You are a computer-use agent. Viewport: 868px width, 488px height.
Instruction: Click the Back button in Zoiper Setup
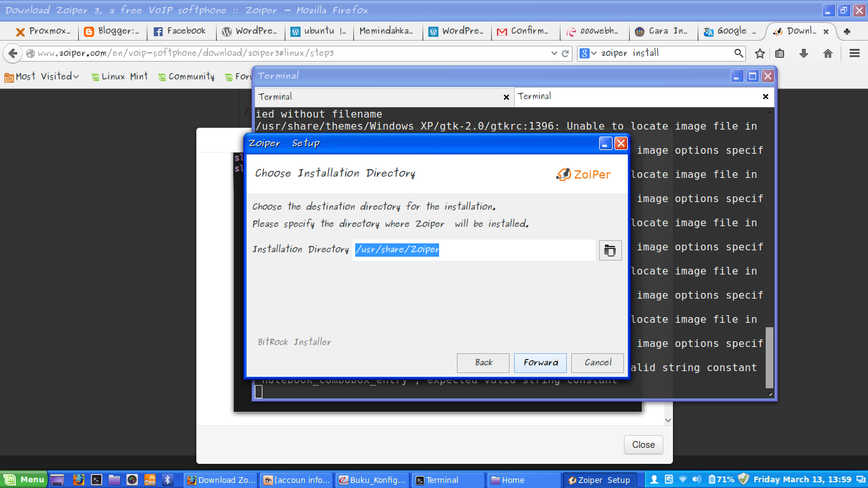[484, 363]
